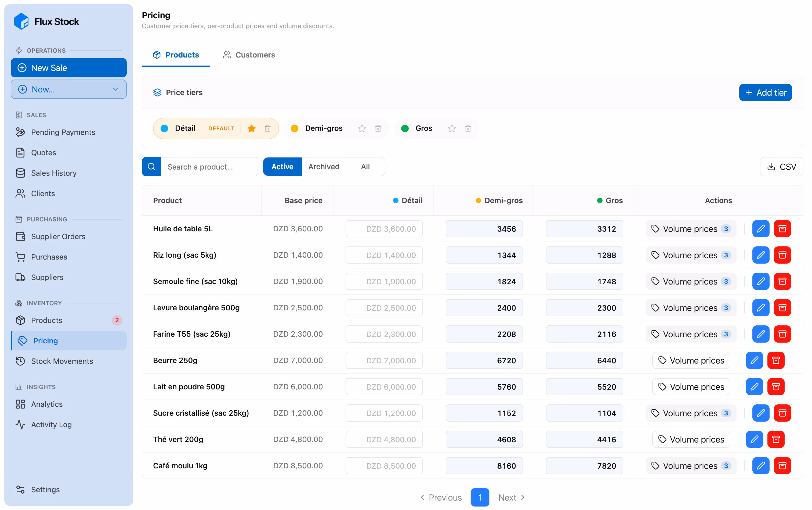Image resolution: width=812 pixels, height=510 pixels.
Task: Click the Add tier button
Action: pyautogui.click(x=766, y=92)
